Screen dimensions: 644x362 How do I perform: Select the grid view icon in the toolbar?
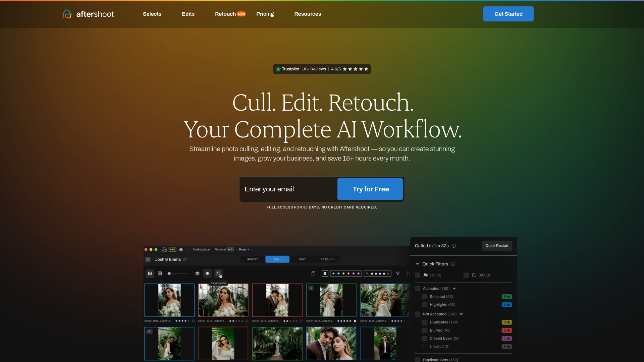point(150,274)
